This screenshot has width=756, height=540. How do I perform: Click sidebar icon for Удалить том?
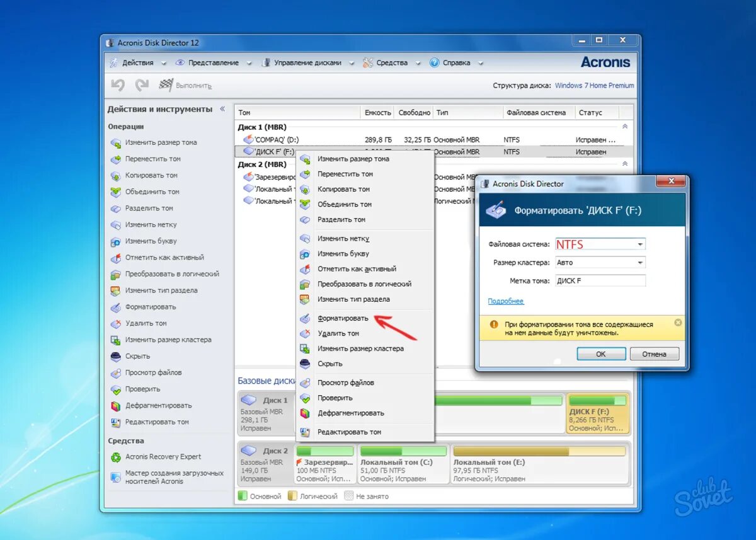115,324
